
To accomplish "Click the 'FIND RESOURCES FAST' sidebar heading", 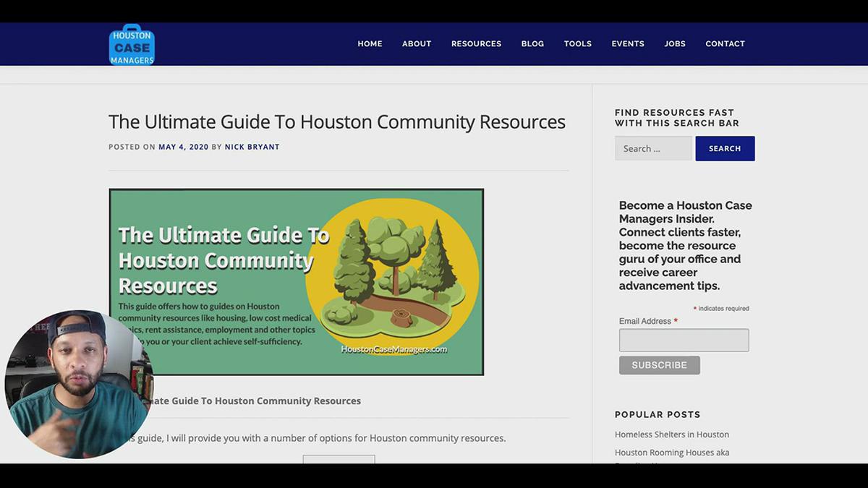I will [677, 118].
